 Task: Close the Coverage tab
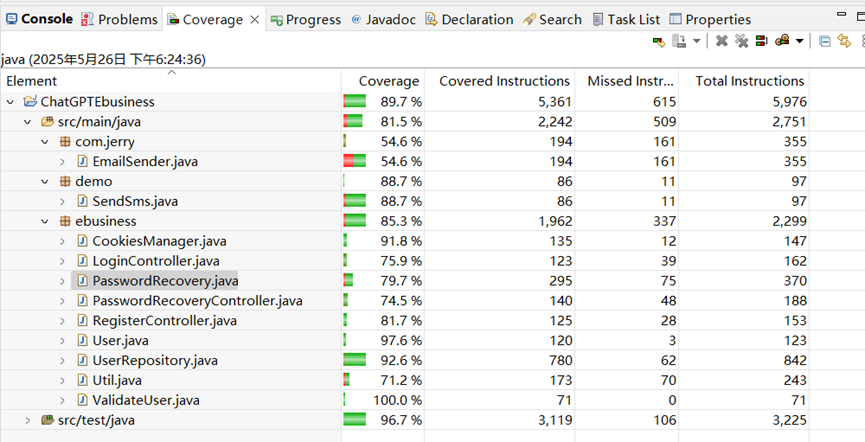click(254, 19)
